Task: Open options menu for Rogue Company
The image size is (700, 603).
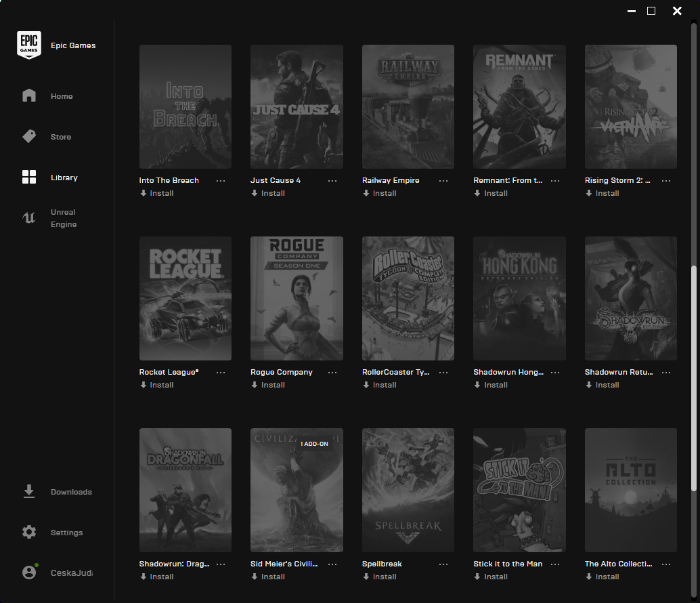Action: [332, 373]
